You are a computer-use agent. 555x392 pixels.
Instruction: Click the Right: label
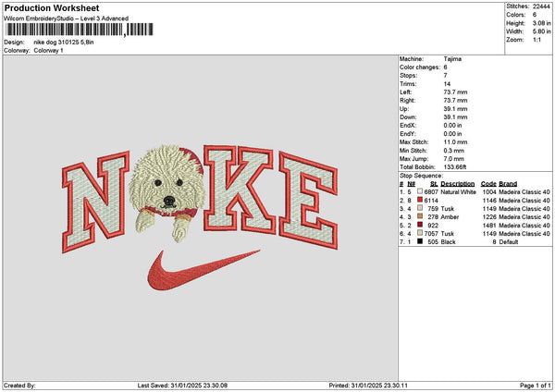click(x=408, y=101)
